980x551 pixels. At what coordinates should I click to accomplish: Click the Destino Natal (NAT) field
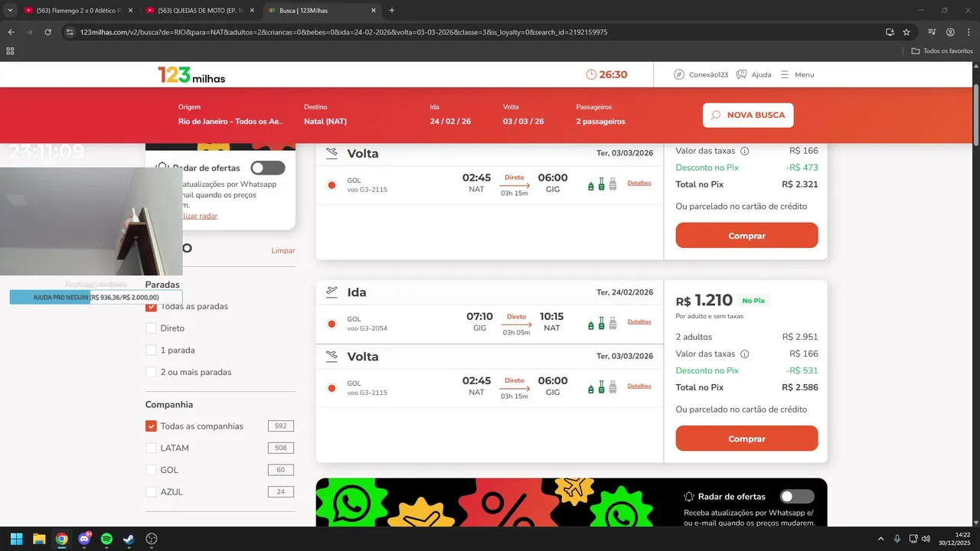tap(325, 115)
